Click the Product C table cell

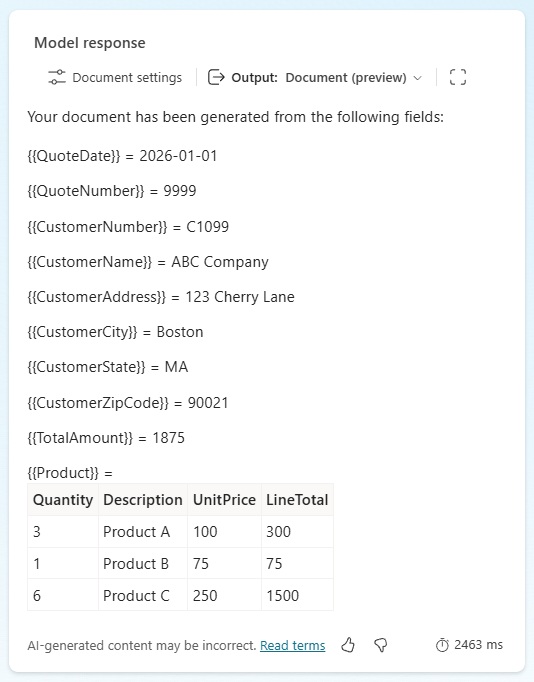point(143,595)
